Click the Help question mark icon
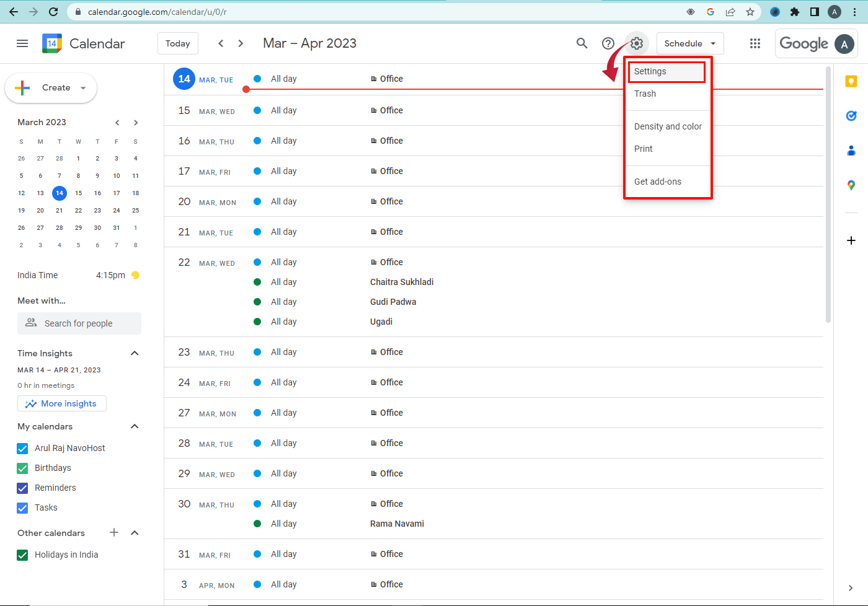 pos(608,43)
